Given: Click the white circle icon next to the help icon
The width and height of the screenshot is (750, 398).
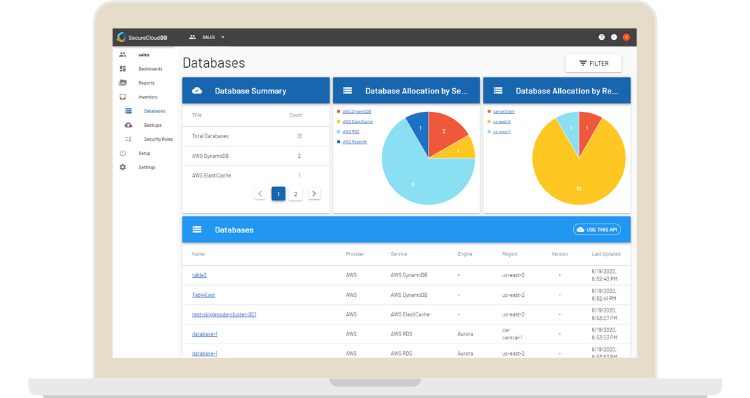Looking at the screenshot, I should click(614, 37).
